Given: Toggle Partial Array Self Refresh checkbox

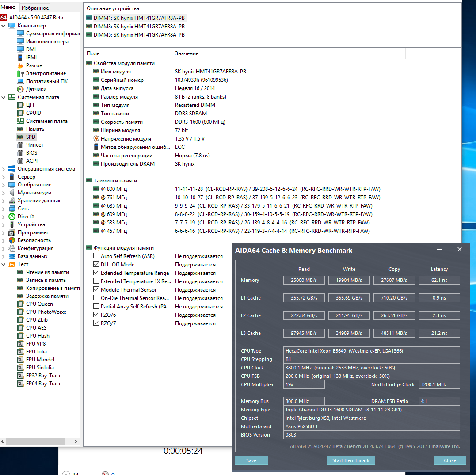Looking at the screenshot, I should click(96, 306).
